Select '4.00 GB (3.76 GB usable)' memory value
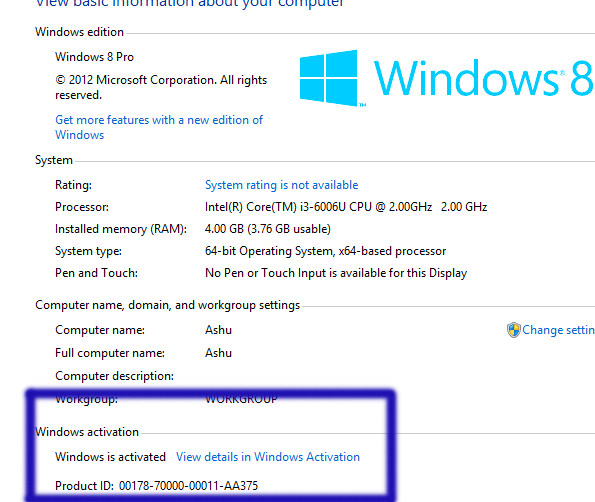Screen dimensions: 595x502 pos(268,229)
